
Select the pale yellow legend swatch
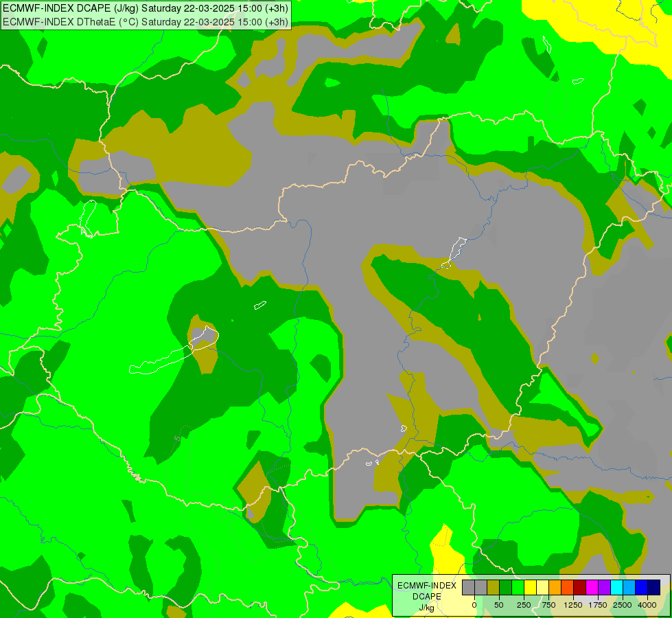click(542, 588)
